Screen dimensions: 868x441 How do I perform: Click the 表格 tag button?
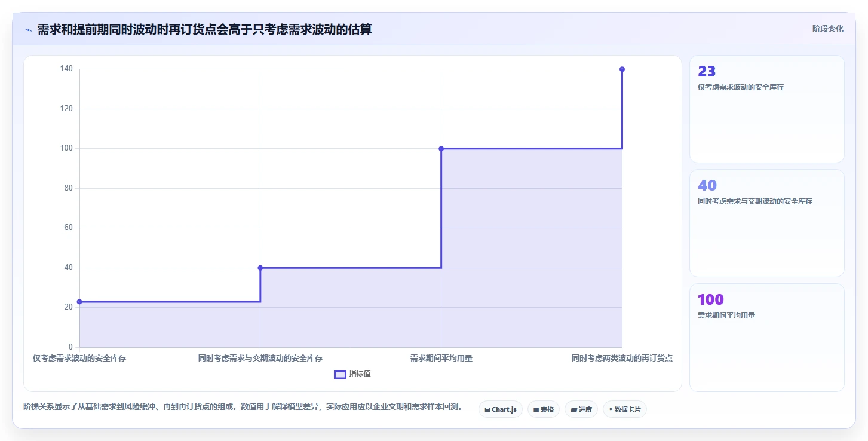pyautogui.click(x=544, y=409)
